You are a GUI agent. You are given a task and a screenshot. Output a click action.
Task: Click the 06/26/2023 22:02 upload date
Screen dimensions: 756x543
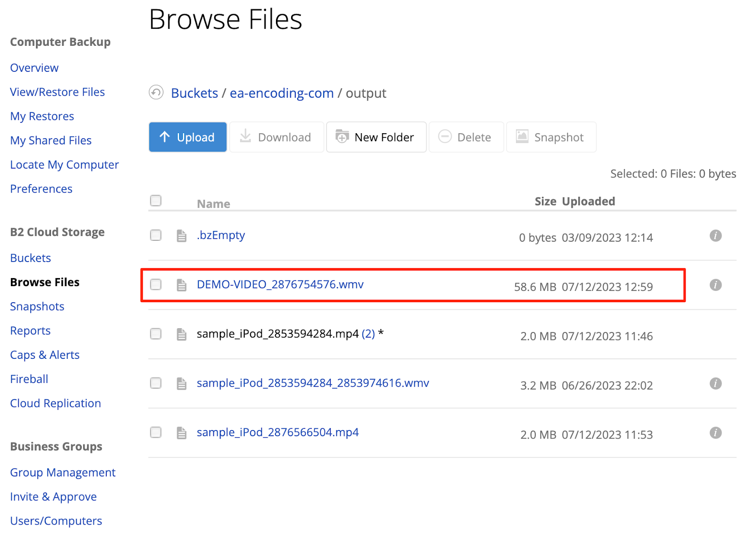[x=607, y=386]
